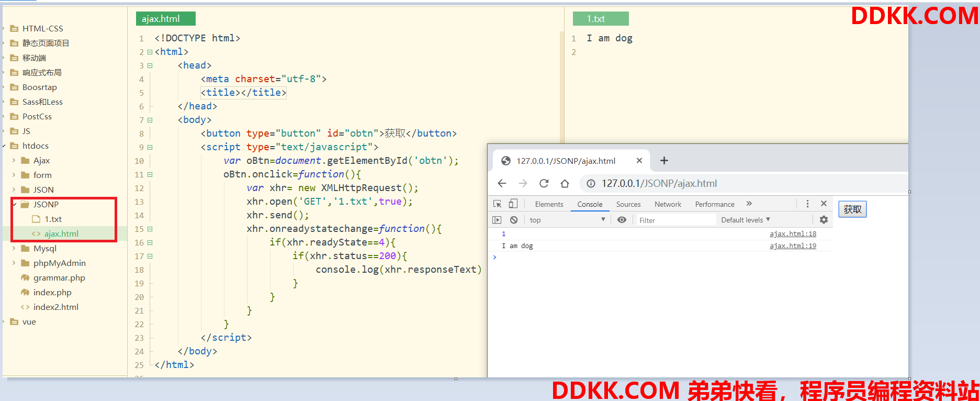Collapse the html tag fold at line 2
980x401 pixels.
[x=150, y=52]
